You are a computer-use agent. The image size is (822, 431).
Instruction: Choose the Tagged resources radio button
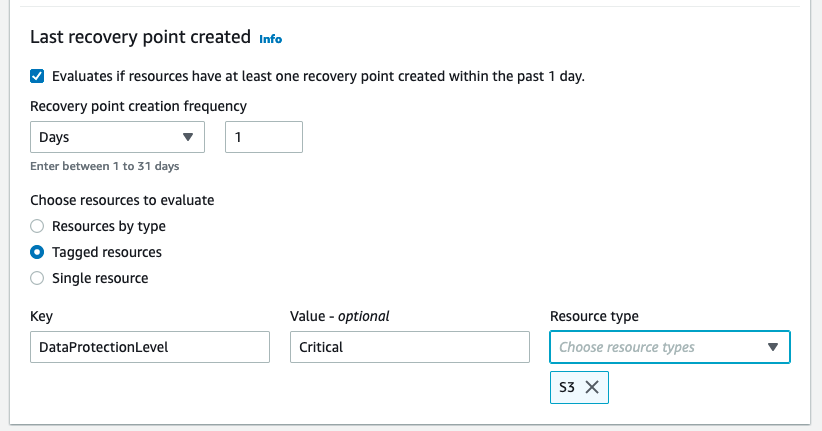pyautogui.click(x=37, y=252)
